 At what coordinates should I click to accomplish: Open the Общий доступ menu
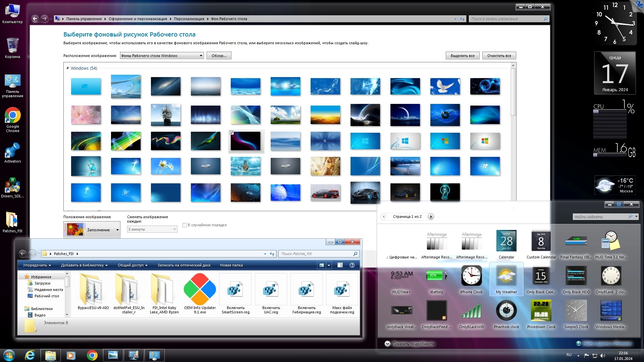click(x=132, y=265)
